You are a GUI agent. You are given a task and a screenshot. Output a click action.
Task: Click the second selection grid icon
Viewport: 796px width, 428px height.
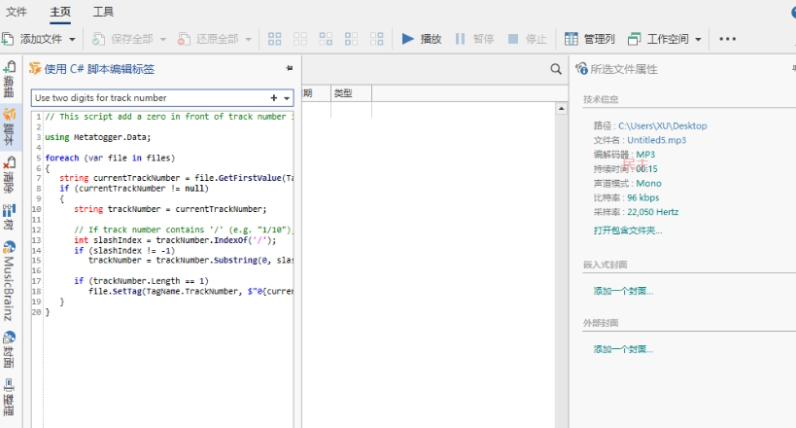300,39
